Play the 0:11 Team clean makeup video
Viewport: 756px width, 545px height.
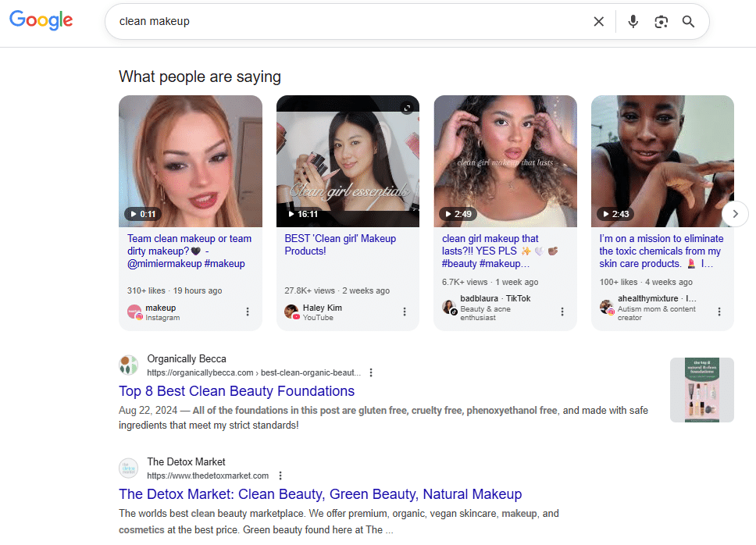[x=191, y=161]
